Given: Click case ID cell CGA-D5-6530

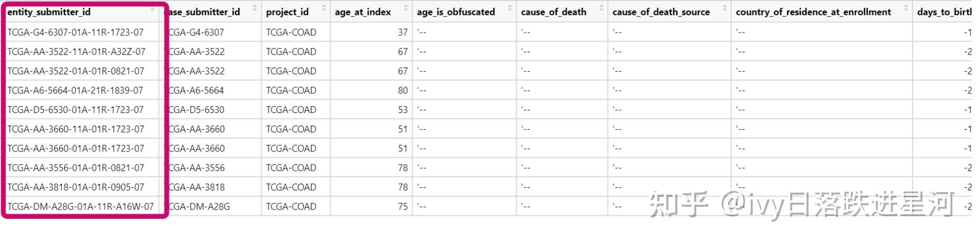Looking at the screenshot, I should 196,110.
